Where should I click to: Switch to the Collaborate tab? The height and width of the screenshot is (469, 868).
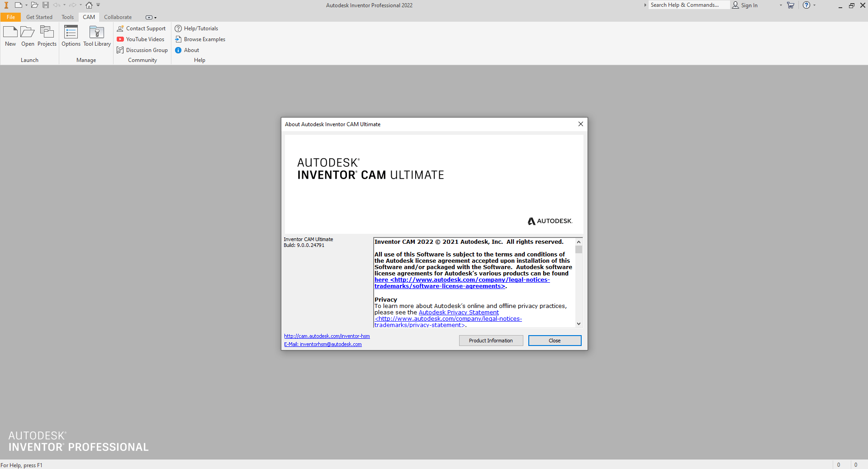click(118, 17)
